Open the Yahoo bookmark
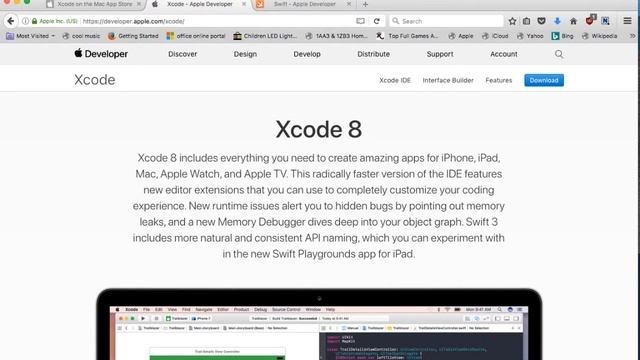 530,36
